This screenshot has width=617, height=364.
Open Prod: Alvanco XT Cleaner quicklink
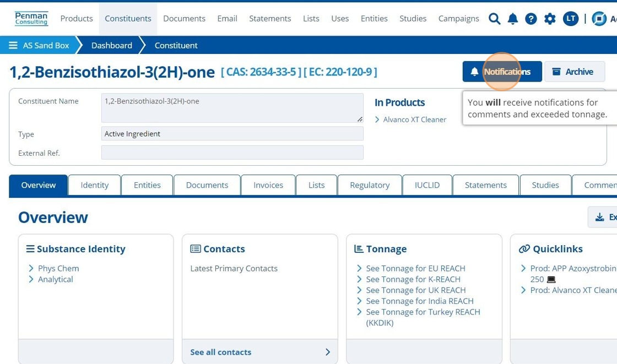pos(573,290)
